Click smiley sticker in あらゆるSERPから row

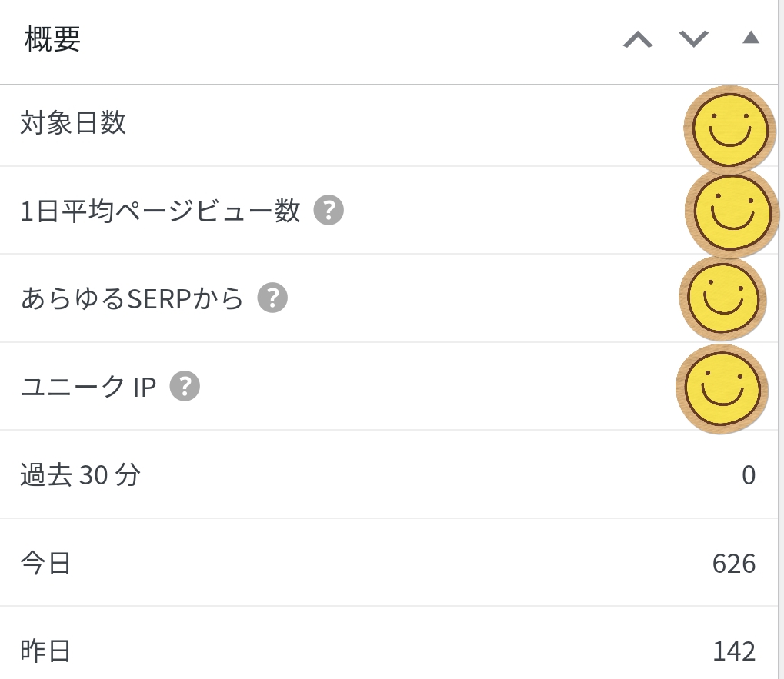click(x=723, y=298)
